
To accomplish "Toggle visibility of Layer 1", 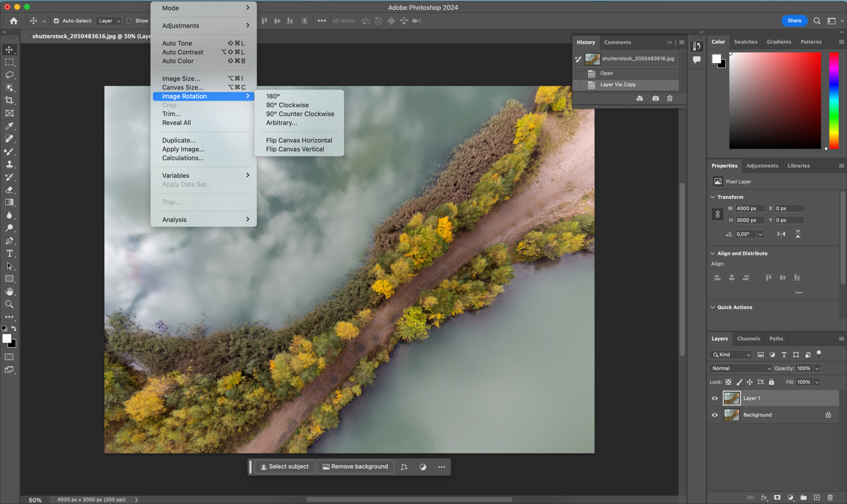I will pos(714,398).
